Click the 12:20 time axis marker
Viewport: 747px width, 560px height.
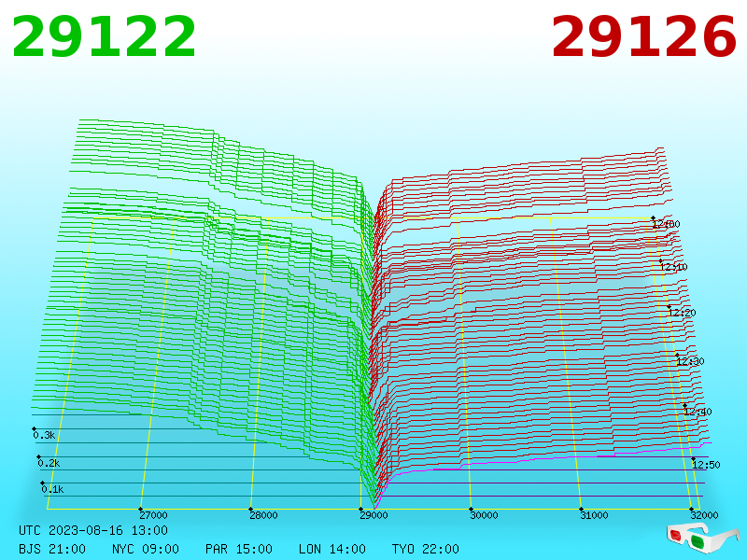point(683,313)
